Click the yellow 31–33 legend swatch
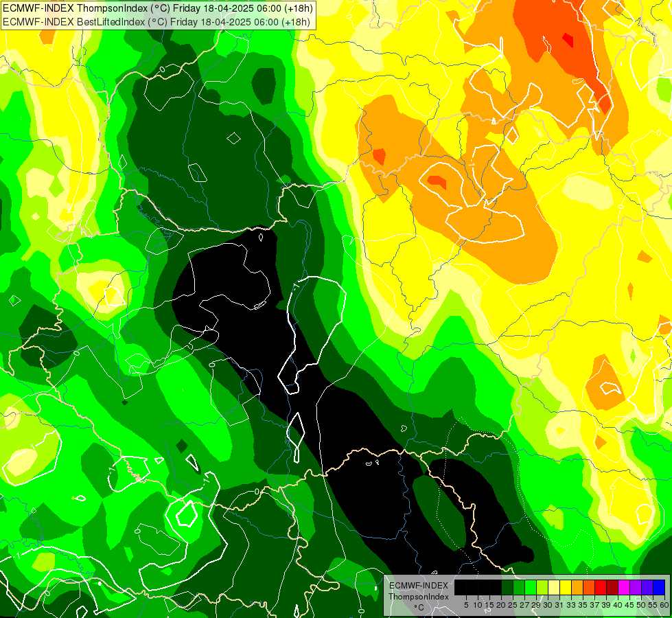This screenshot has height=618, width=672. coord(566,587)
